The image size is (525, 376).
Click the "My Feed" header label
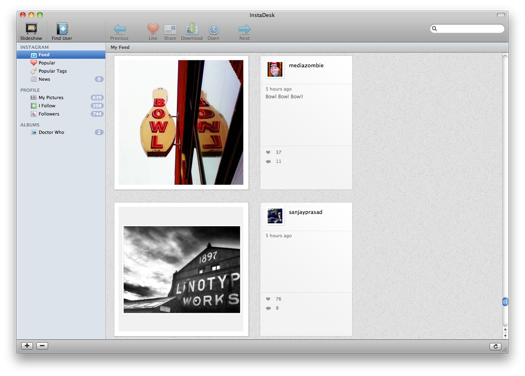pyautogui.click(x=120, y=47)
